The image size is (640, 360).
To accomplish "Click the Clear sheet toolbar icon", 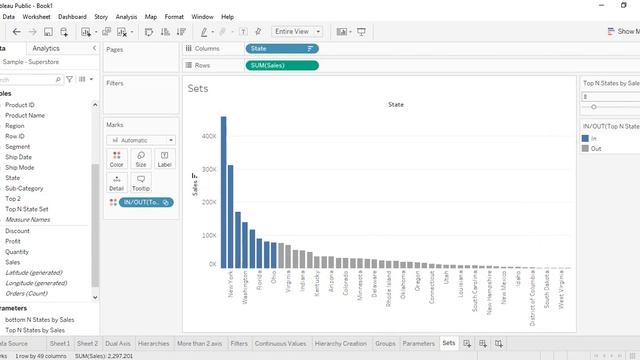I will pos(122,32).
